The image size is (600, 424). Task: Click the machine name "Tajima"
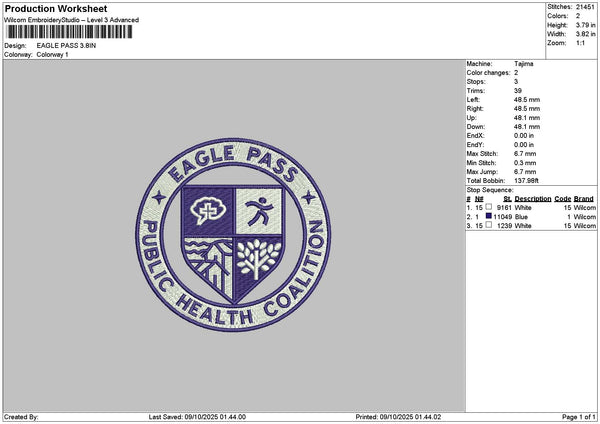(x=523, y=64)
